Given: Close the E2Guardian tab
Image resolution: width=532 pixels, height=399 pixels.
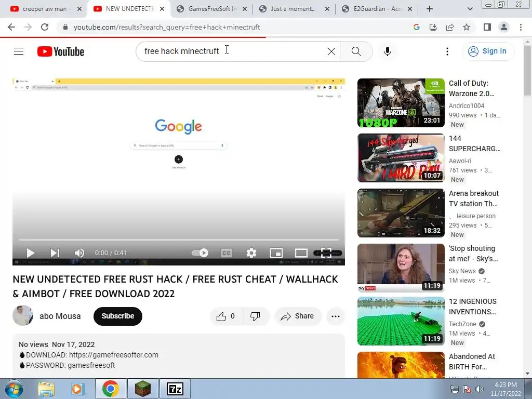Looking at the screenshot, I should (410, 9).
